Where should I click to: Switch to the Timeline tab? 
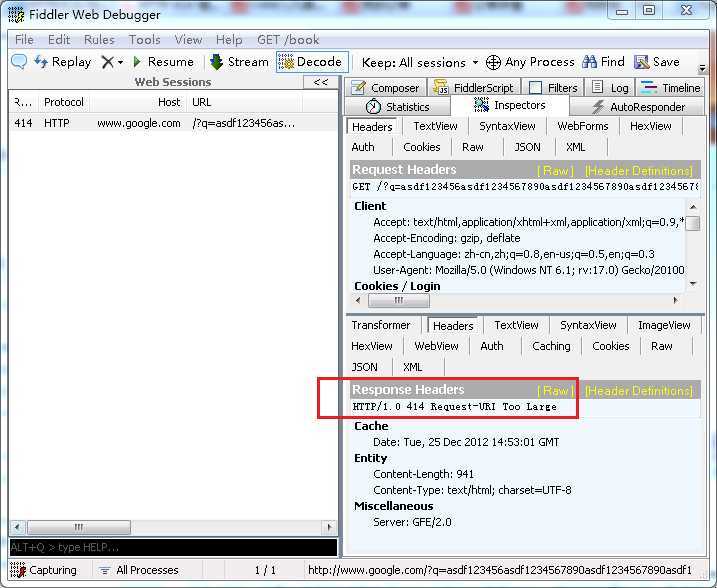point(670,88)
